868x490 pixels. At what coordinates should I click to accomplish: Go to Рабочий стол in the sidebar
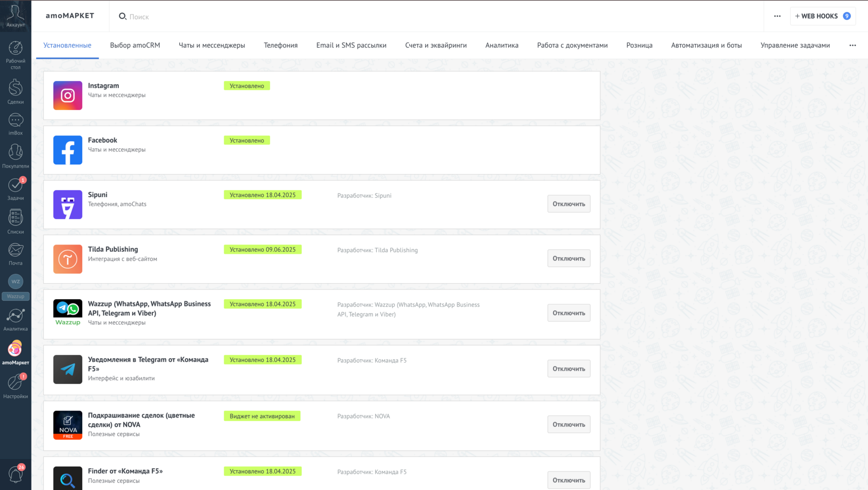16,55
